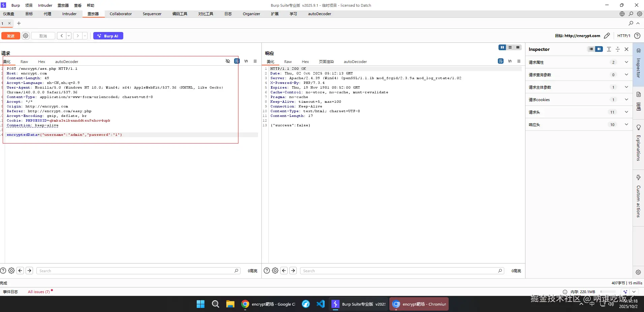Toggle non-printable \n characters in response
The image size is (644, 312).
[510, 61]
